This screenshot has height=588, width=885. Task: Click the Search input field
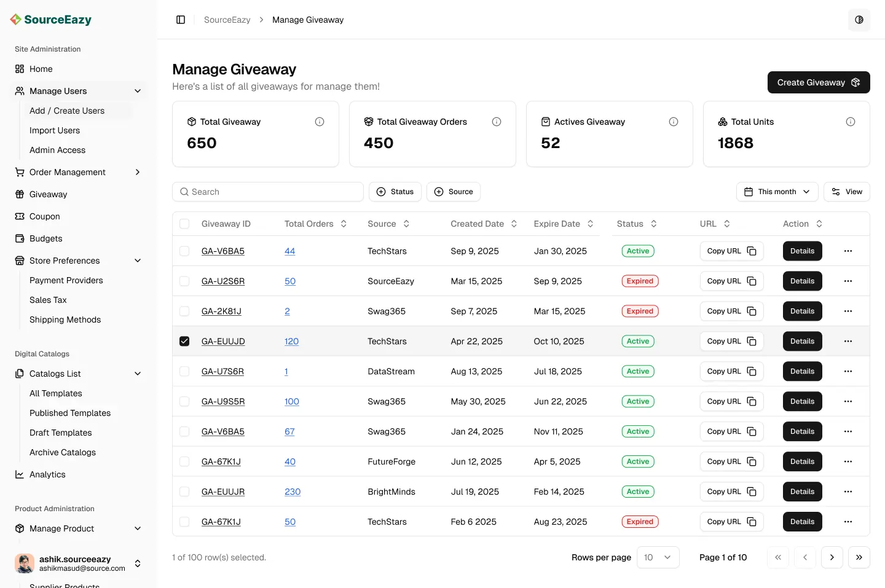268,192
